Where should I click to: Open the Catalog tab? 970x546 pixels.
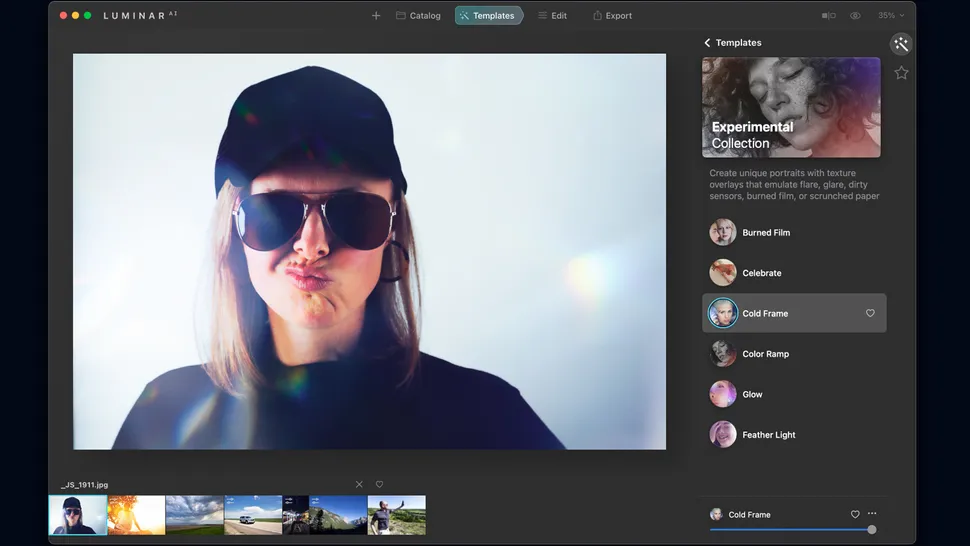pos(418,16)
